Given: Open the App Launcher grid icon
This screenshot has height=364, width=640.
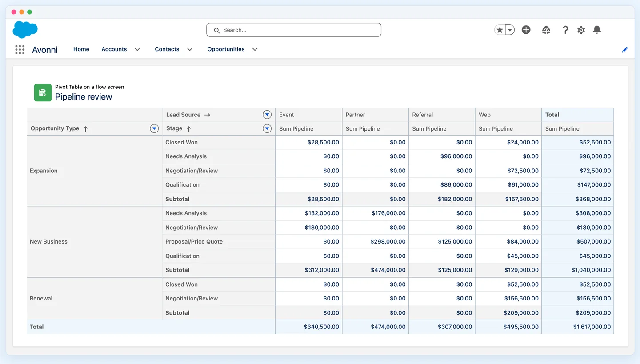Looking at the screenshot, I should tap(20, 49).
